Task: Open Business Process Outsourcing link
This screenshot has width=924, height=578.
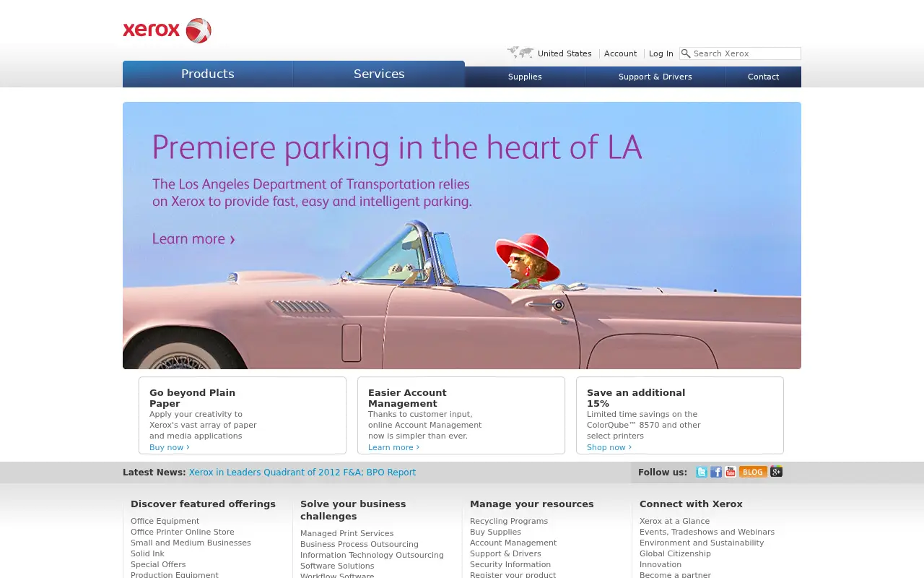Action: [x=359, y=544]
